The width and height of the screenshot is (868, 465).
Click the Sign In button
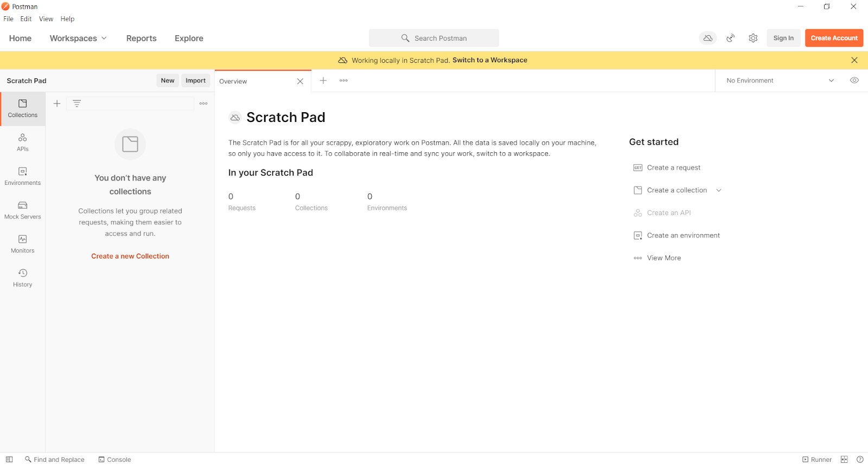pyautogui.click(x=783, y=38)
